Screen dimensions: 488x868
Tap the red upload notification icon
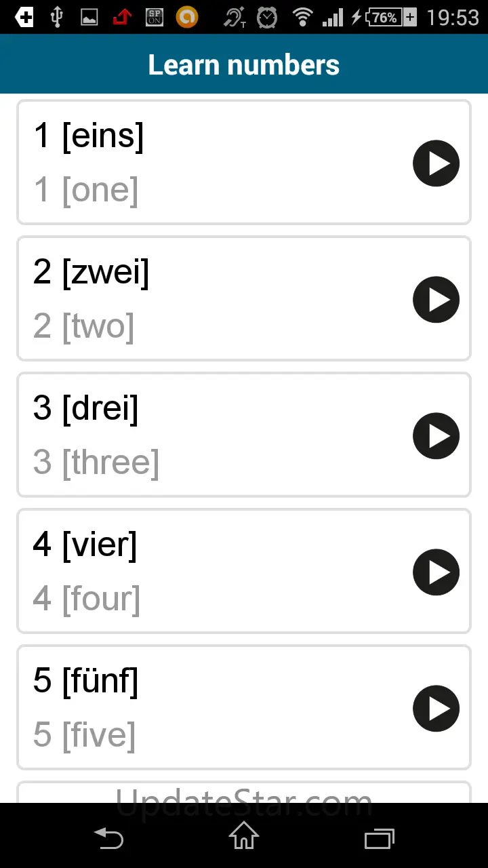122,17
